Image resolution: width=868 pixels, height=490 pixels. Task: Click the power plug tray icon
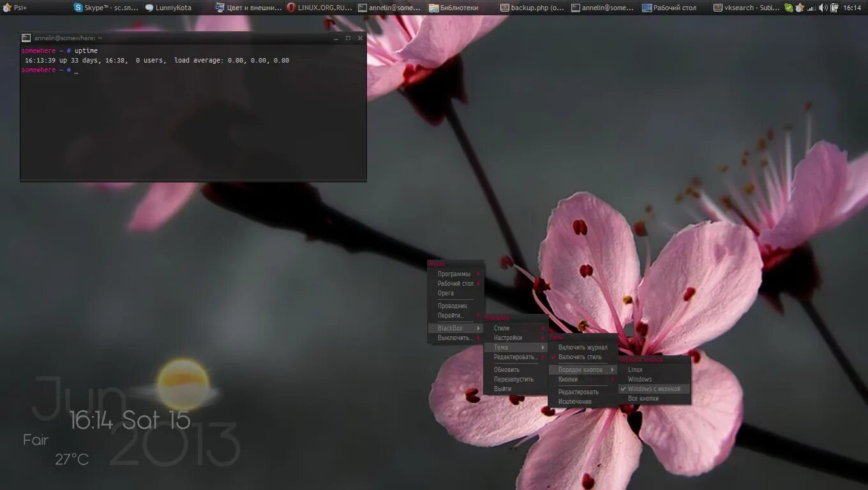tap(834, 8)
